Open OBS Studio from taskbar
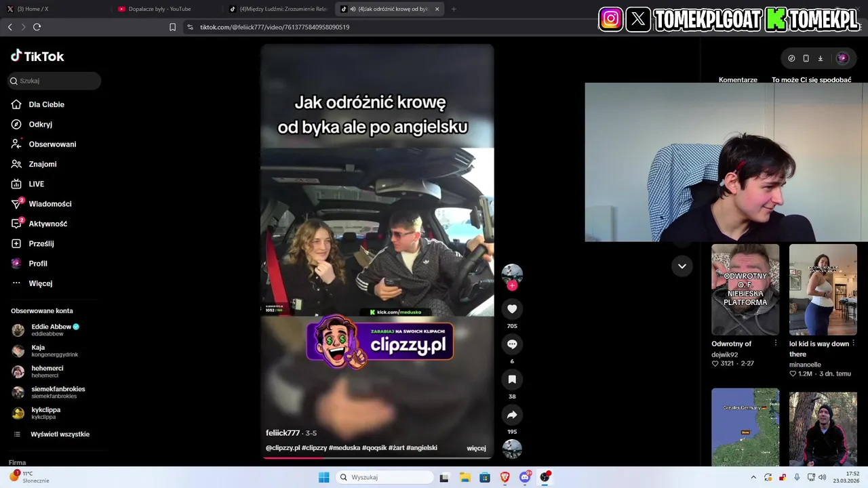 point(545,477)
